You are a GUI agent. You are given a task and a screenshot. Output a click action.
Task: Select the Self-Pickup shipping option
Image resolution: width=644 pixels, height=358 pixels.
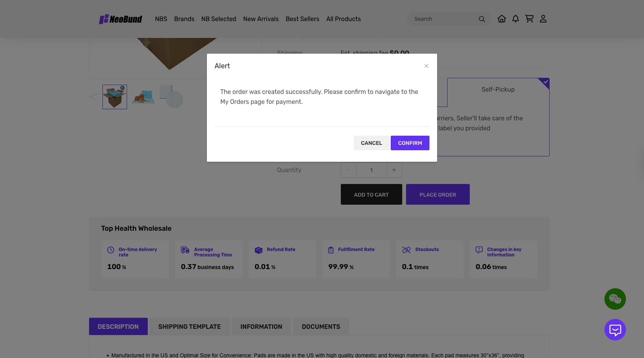pos(498,90)
